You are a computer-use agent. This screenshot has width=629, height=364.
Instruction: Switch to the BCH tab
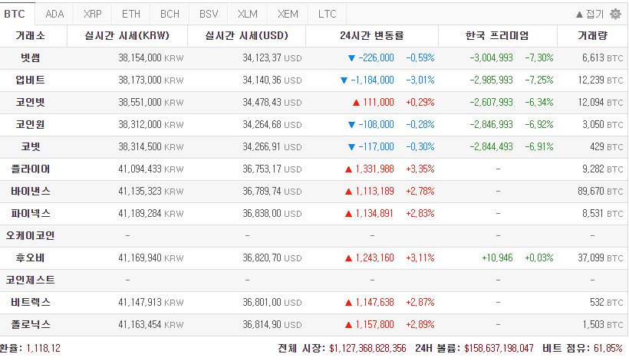[170, 14]
